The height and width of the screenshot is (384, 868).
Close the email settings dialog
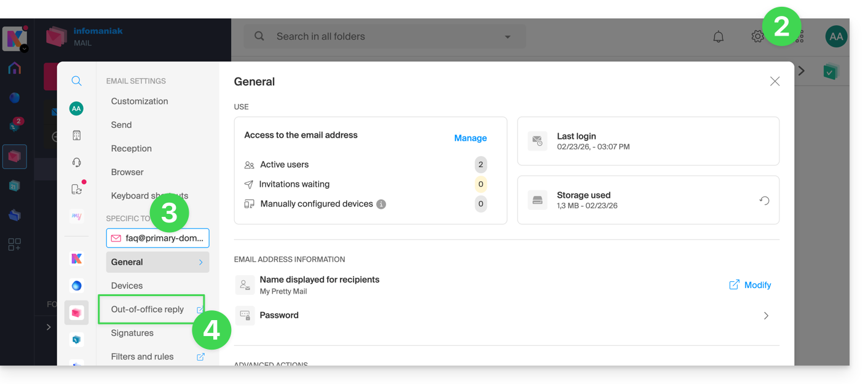[775, 82]
